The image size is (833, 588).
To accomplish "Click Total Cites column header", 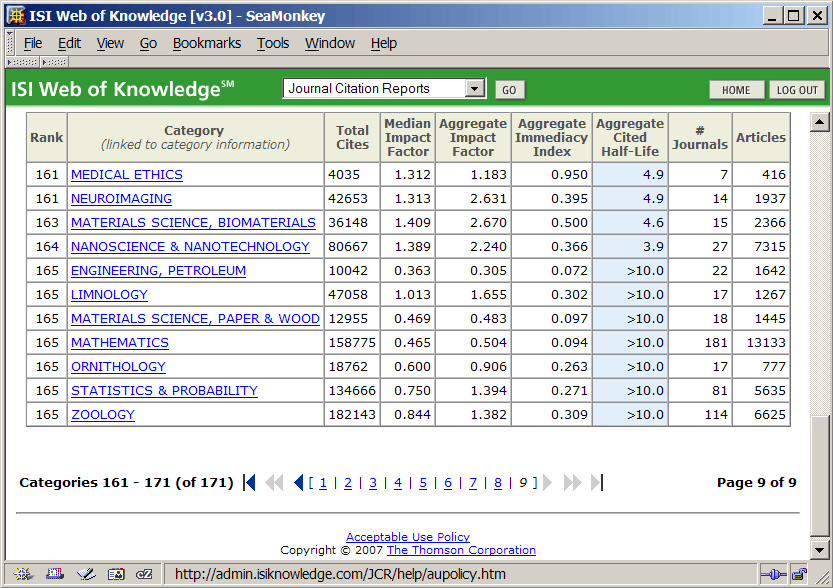I will [x=352, y=138].
